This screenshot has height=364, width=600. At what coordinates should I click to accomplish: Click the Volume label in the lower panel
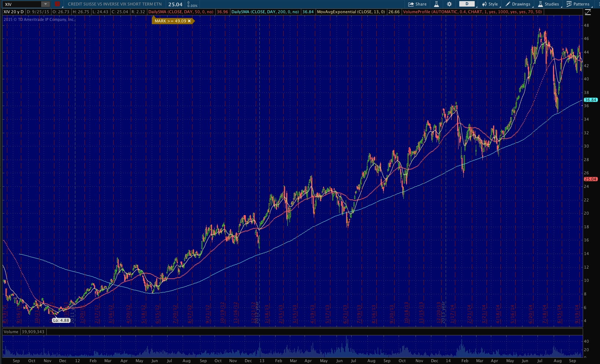tap(11, 332)
